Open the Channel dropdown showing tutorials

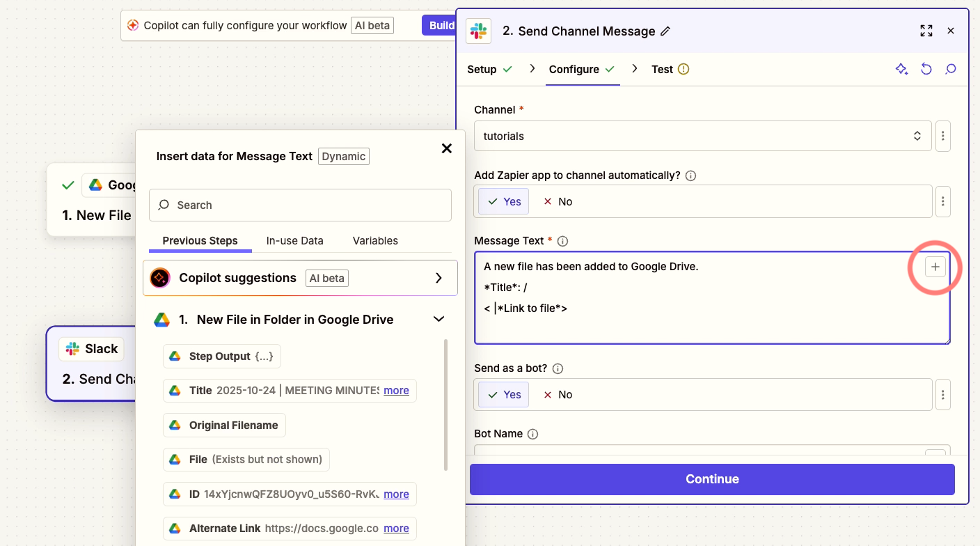click(x=703, y=136)
